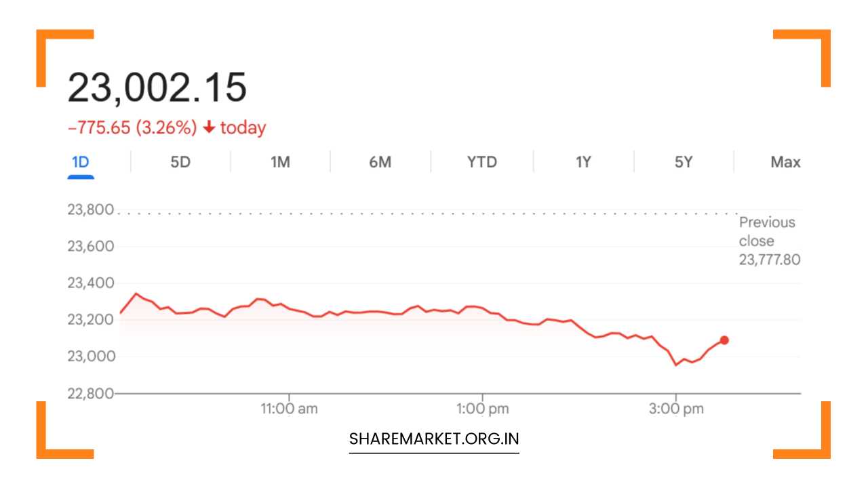The image size is (868, 488).
Task: Switch to the 1Y range tab
Action: (583, 163)
